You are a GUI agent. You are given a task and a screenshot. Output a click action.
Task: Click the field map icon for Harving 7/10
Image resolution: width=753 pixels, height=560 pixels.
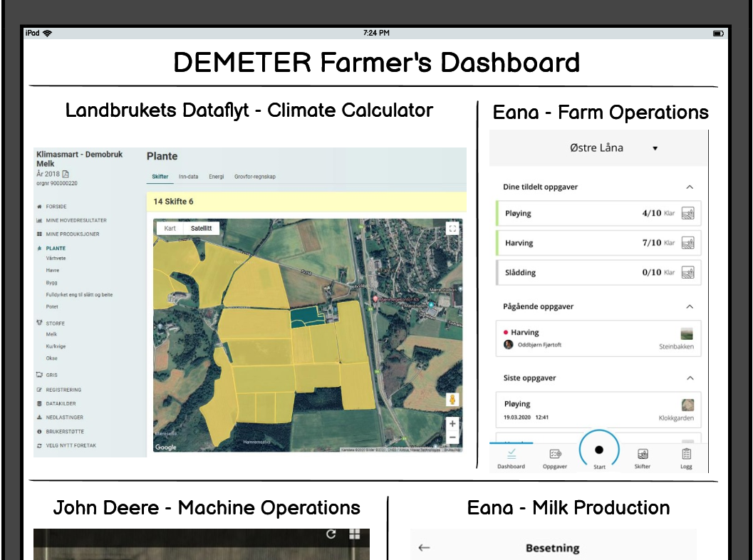[x=687, y=243]
